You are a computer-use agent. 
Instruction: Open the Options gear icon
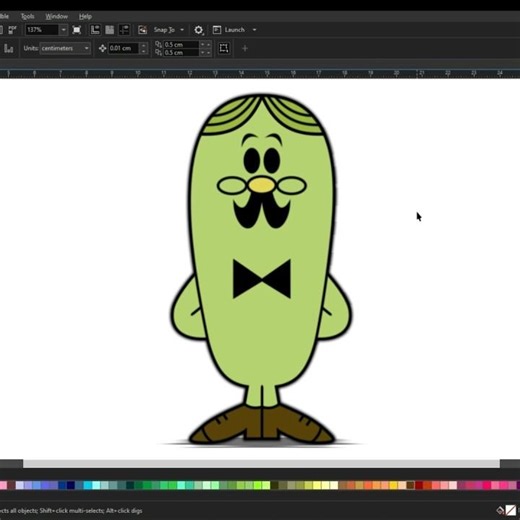[199, 30]
